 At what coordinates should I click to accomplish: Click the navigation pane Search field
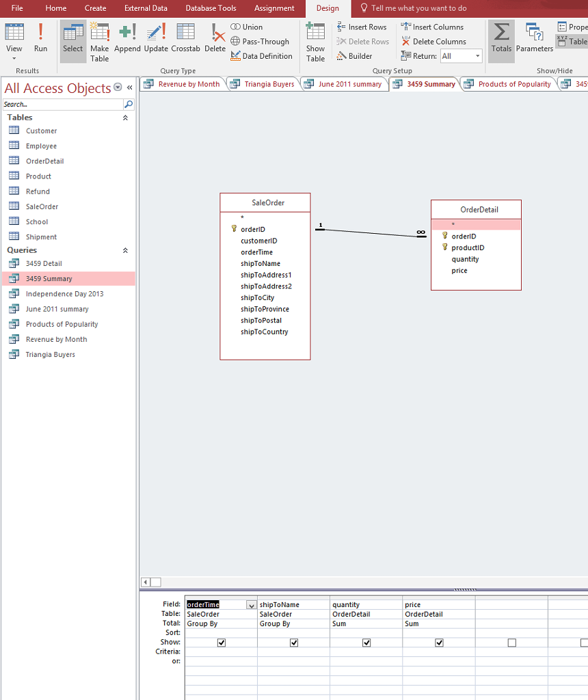tap(62, 104)
